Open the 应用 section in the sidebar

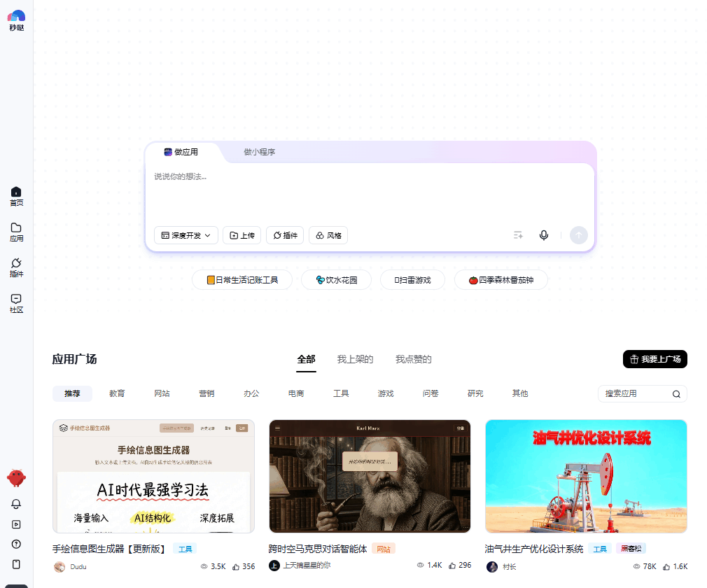16,231
